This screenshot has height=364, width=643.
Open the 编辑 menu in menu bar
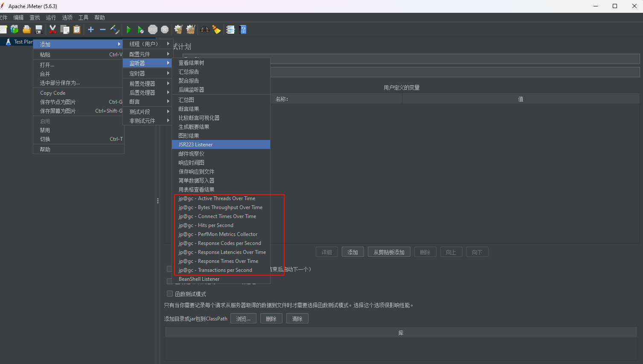(19, 17)
